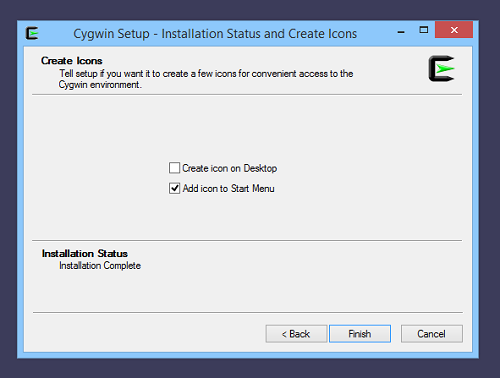Maximize the Cygwin Setup window
Screen dimensions: 500x378
[423, 30]
